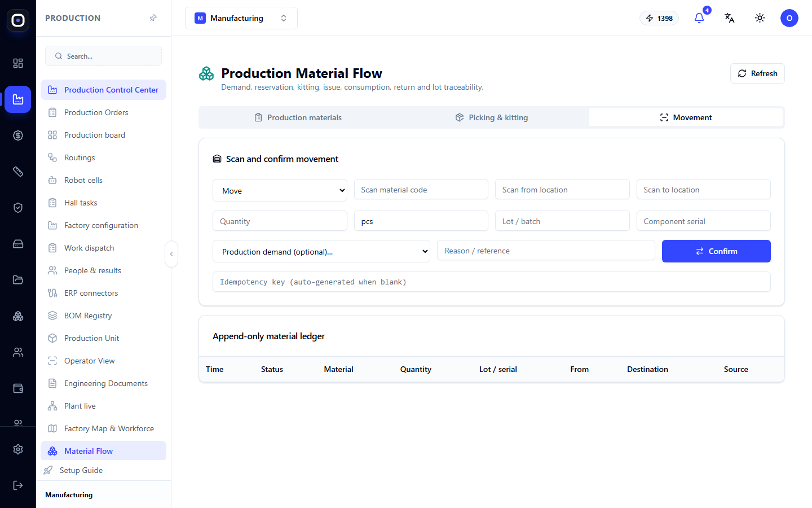812x508 pixels.
Task: Open the language translate icon
Action: coord(730,18)
